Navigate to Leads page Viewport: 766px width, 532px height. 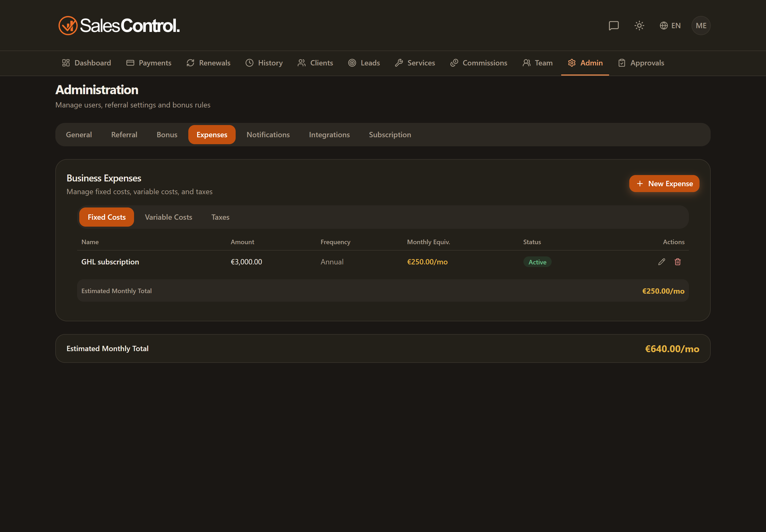point(364,63)
